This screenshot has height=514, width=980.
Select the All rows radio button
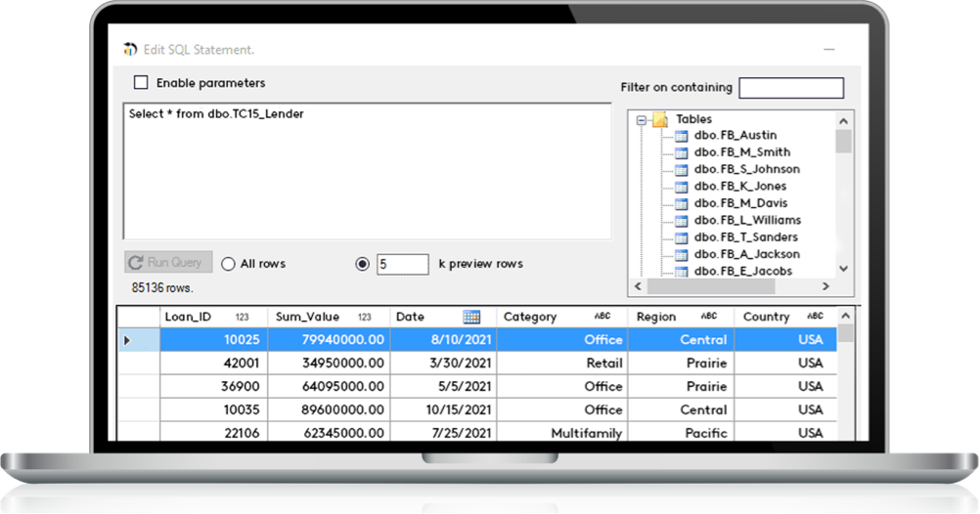[x=228, y=264]
